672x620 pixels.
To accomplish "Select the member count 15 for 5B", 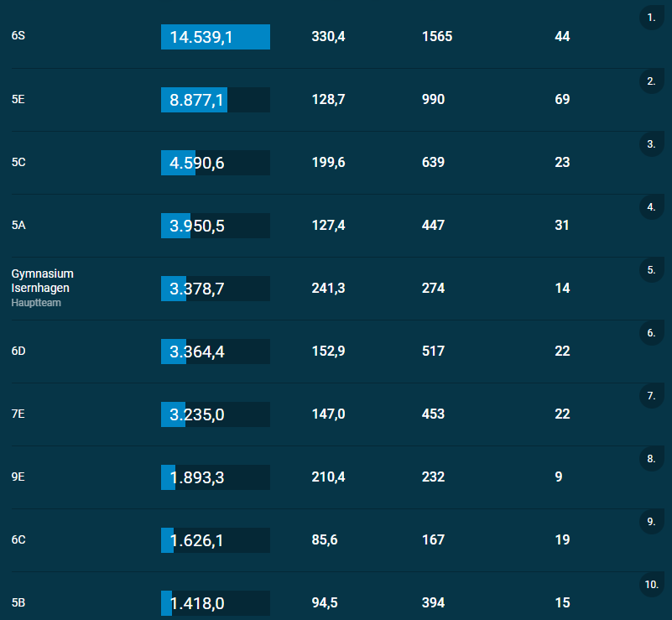I will click(562, 603).
